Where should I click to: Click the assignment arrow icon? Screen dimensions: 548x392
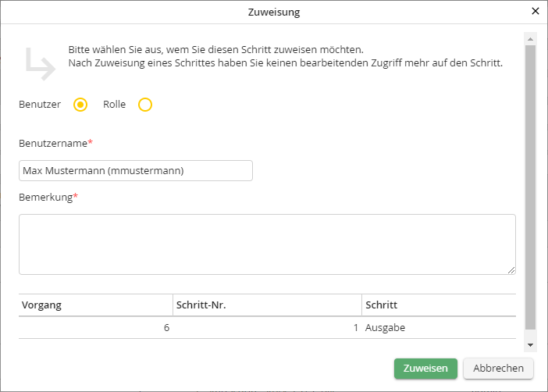(x=38, y=64)
